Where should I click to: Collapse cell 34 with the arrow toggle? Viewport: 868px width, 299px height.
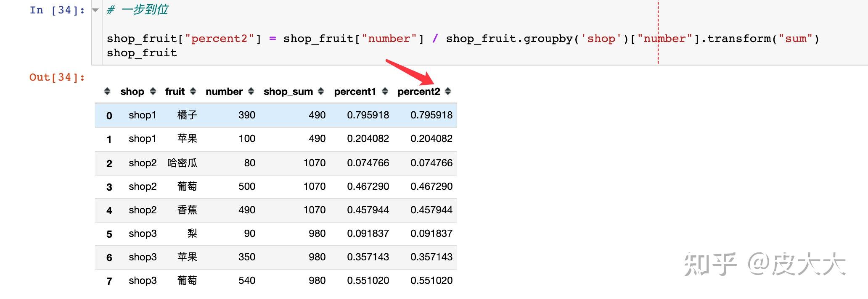(95, 10)
